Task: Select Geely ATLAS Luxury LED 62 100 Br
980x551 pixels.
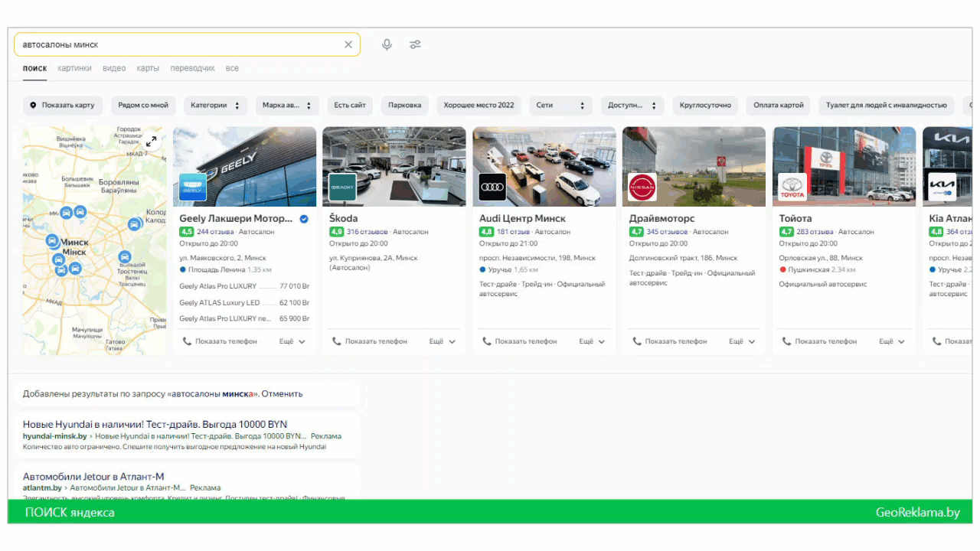Action: [x=244, y=302]
